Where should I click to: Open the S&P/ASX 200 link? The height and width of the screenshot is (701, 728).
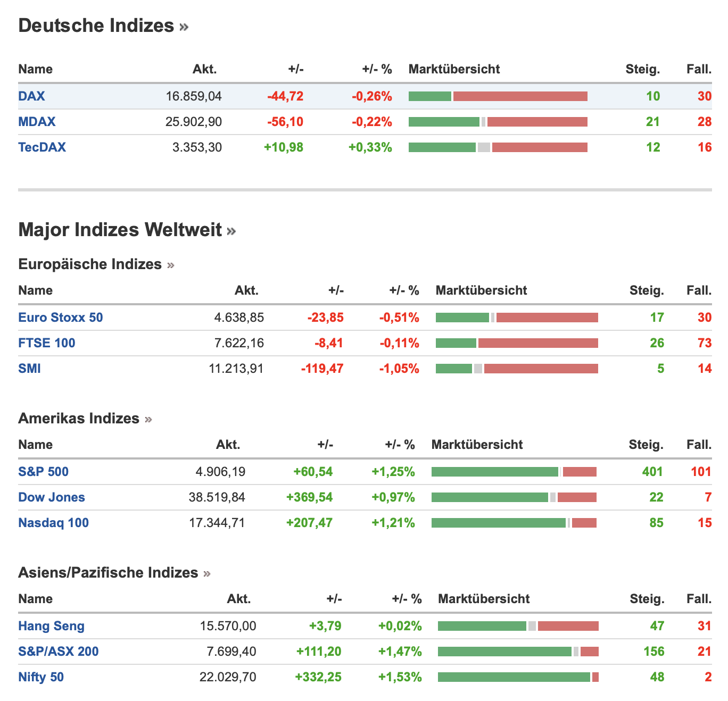tap(59, 652)
